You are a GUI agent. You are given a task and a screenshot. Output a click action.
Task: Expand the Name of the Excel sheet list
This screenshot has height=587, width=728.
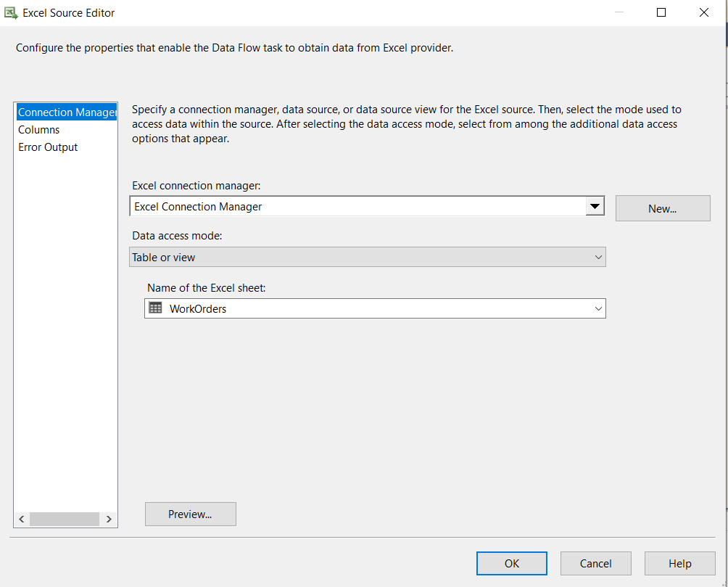598,308
